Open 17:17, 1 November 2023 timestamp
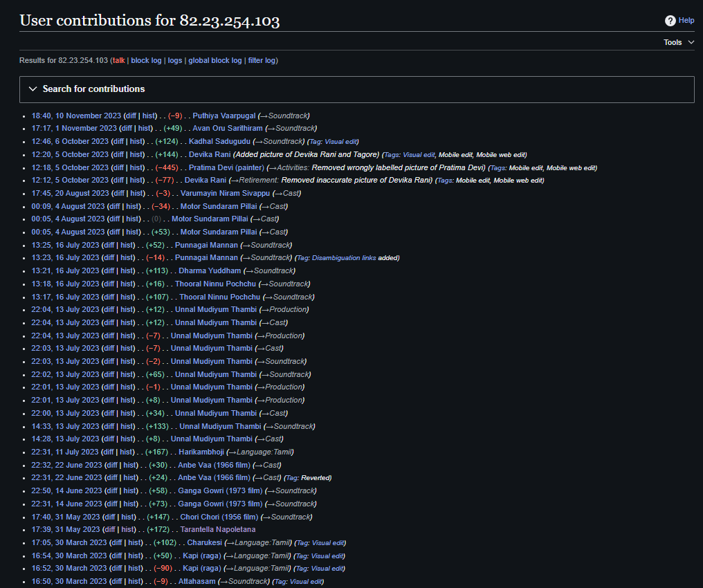This screenshot has height=588, width=703. [x=74, y=128]
